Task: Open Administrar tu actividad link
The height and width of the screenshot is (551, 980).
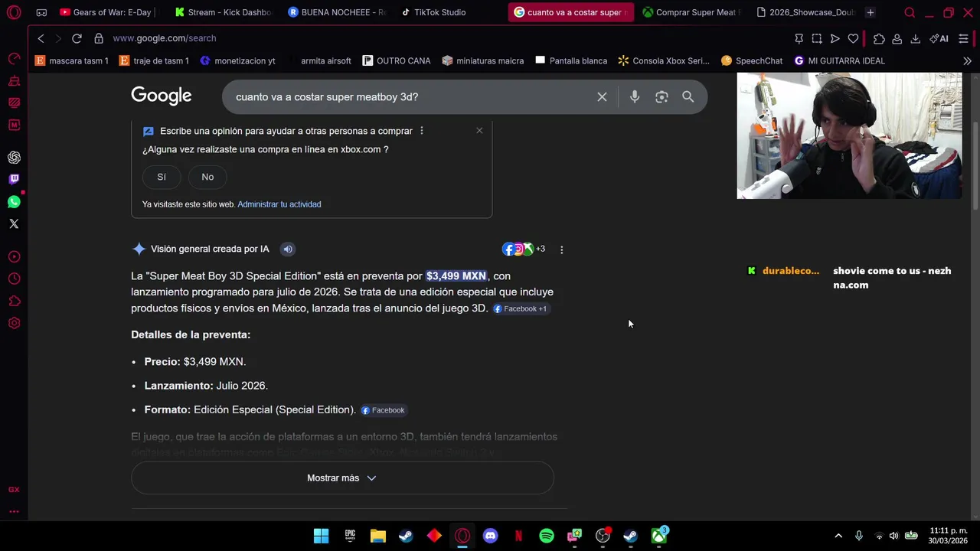Action: tap(279, 204)
